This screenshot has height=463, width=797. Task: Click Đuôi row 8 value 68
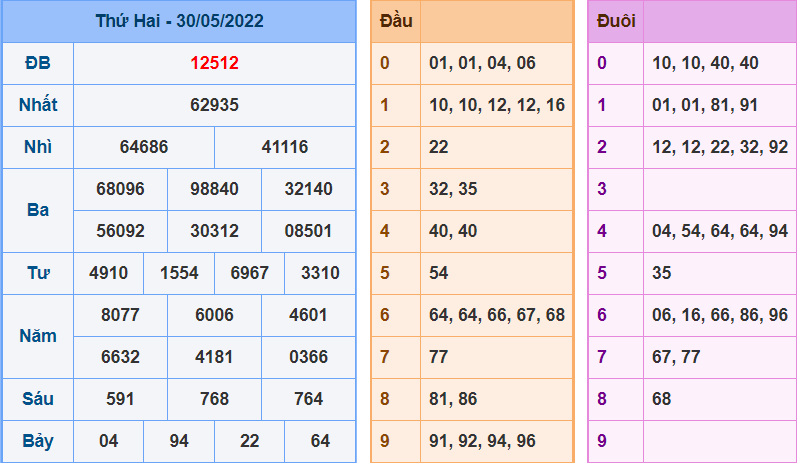(662, 399)
